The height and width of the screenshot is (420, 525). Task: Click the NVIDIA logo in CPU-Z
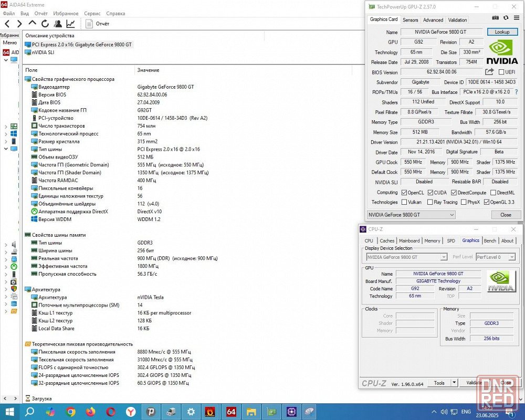click(x=501, y=281)
